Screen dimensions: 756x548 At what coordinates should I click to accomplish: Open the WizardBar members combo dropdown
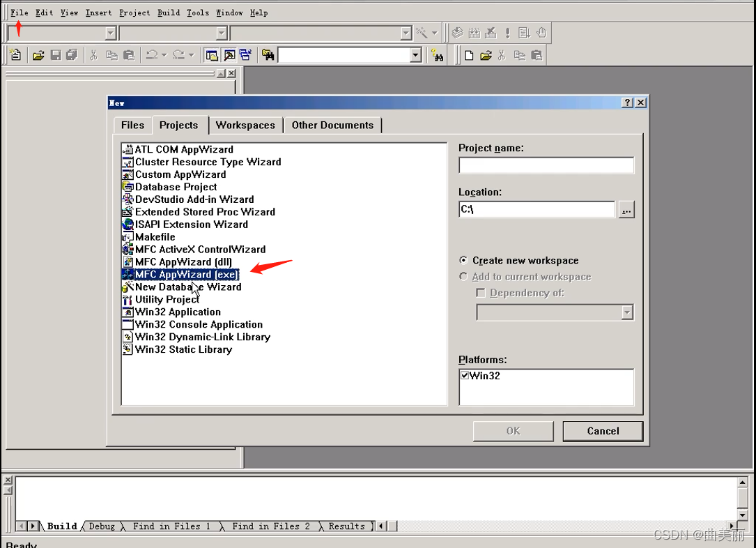(406, 33)
